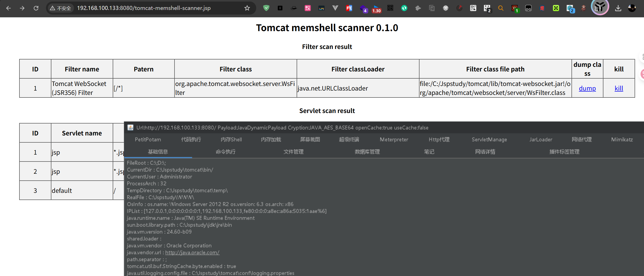Click the green pixel-face extension icon
The width and height of the screenshot is (644, 276).
pyautogui.click(x=556, y=8)
